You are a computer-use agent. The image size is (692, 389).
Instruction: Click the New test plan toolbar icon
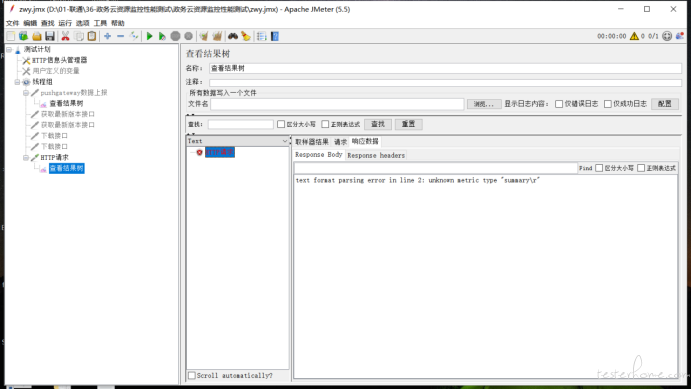(11, 36)
